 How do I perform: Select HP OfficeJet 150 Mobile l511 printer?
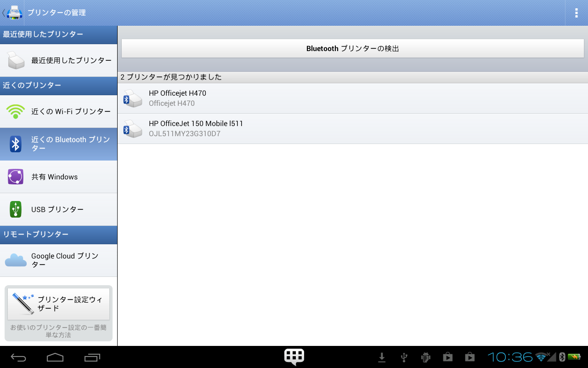point(353,128)
